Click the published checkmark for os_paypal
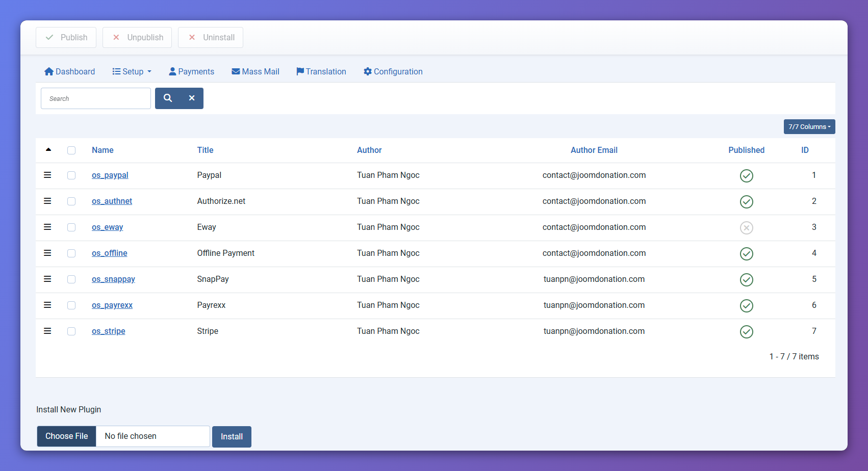The width and height of the screenshot is (868, 471). [x=746, y=176]
